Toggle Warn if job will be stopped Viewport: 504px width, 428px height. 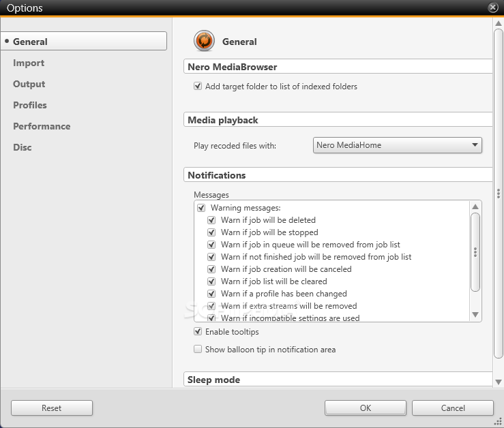(211, 232)
